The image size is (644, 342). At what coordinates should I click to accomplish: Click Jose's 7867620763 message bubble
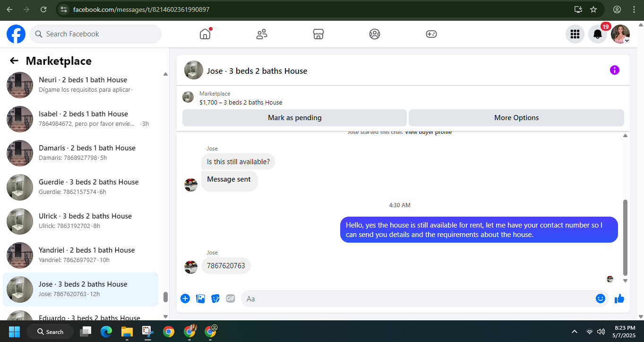[226, 266]
